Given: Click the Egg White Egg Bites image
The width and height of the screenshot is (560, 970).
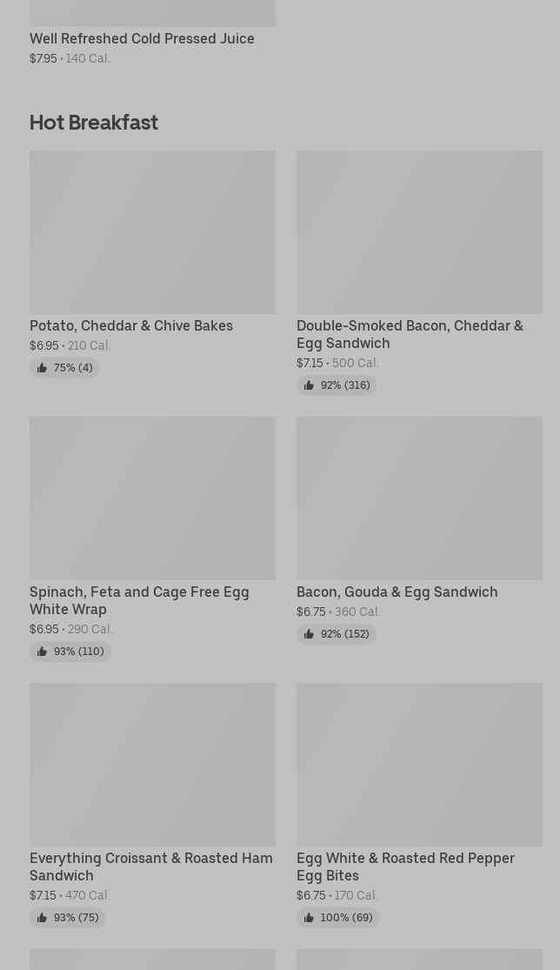Looking at the screenshot, I should coord(419,765).
